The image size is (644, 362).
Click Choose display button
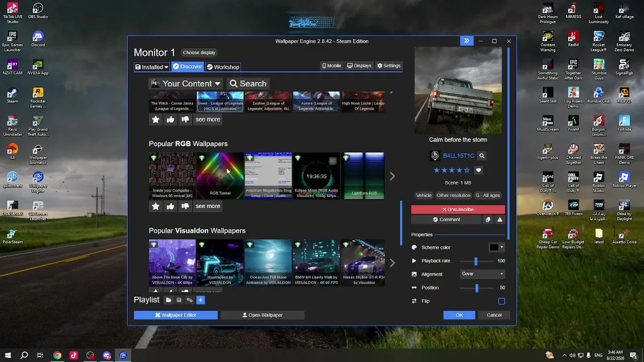pyautogui.click(x=199, y=53)
